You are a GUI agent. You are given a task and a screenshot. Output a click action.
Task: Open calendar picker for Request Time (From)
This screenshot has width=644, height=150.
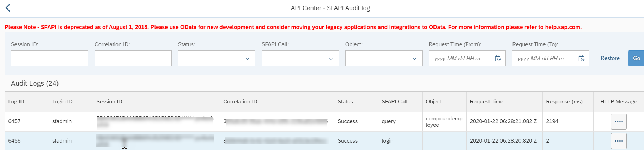coord(498,59)
